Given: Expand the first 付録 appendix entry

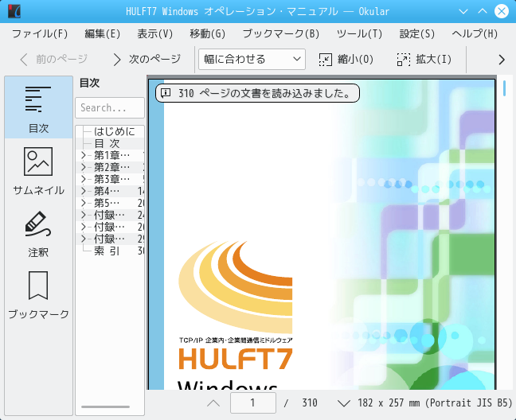Looking at the screenshot, I should coord(84,215).
